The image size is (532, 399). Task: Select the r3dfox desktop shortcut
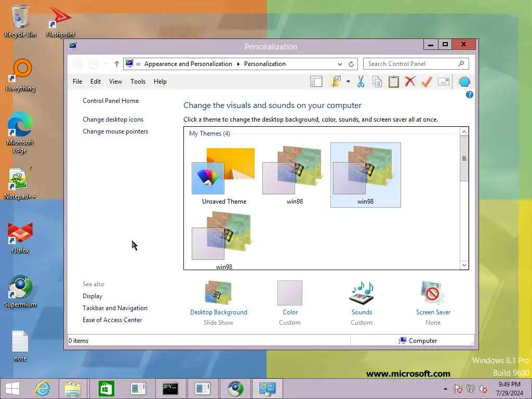[x=20, y=237]
